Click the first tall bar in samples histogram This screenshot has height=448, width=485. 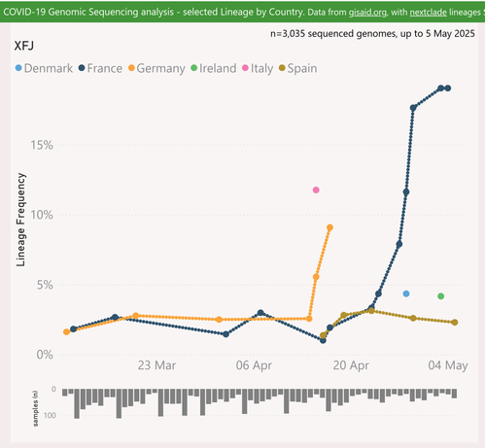point(77,403)
